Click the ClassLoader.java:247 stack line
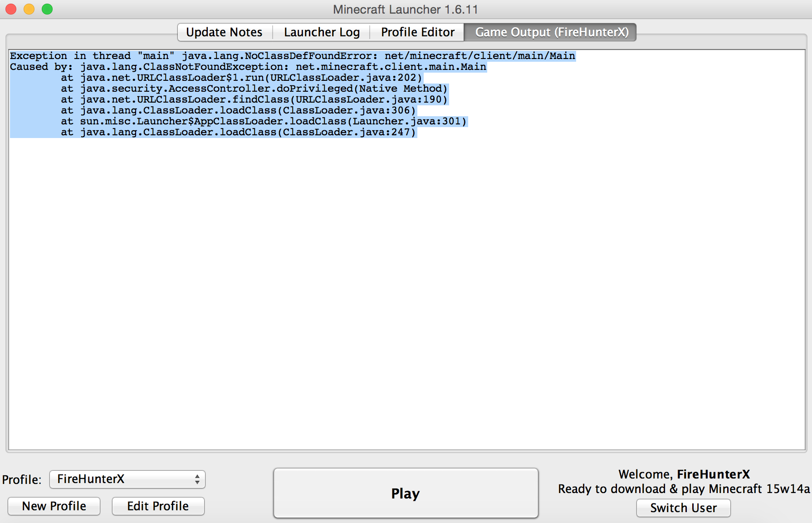Viewport: 812px width, 523px height. coord(238,132)
